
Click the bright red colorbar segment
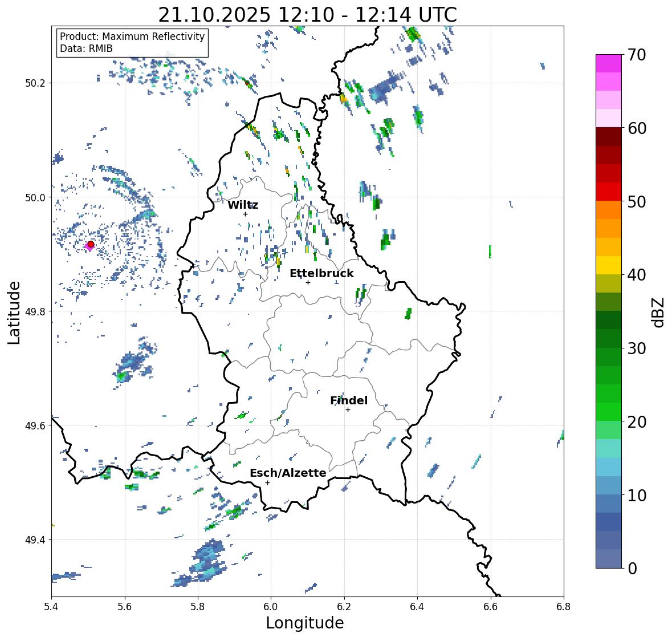click(609, 192)
